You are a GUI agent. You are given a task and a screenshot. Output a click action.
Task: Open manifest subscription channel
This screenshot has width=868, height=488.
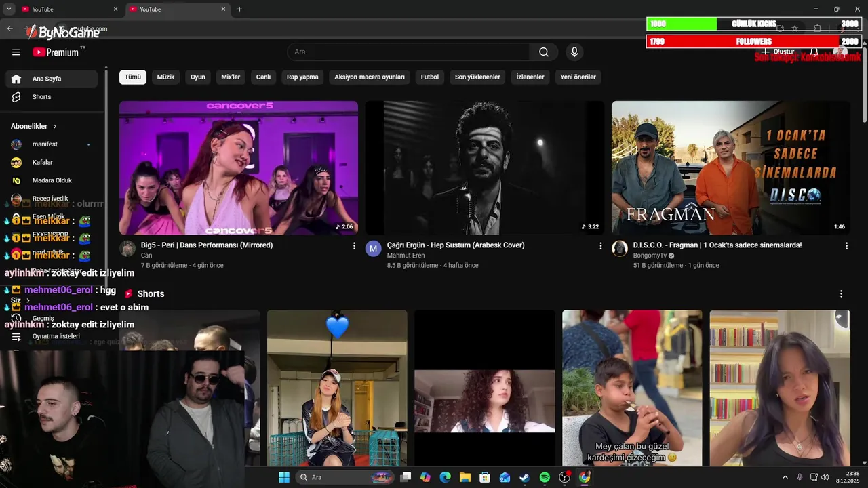52,144
